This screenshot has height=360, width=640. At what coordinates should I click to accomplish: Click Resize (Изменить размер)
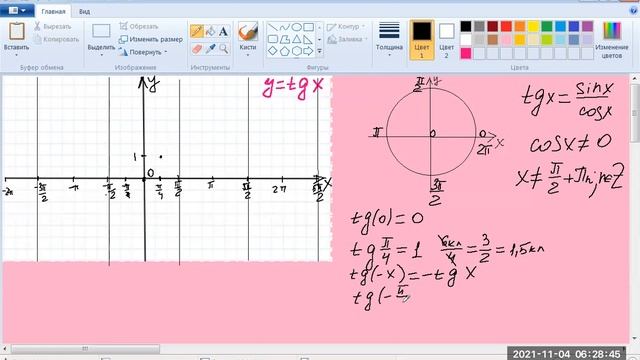tap(151, 39)
